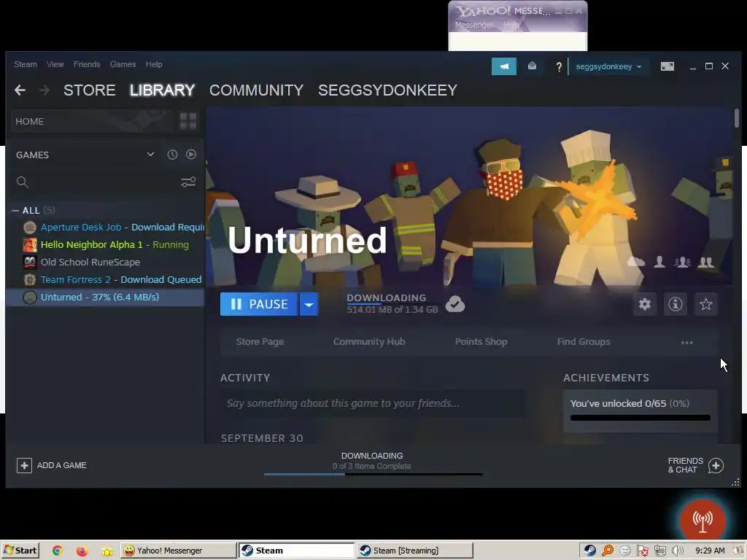Click the achievements progress bar
The height and width of the screenshot is (560, 747).
640,418
